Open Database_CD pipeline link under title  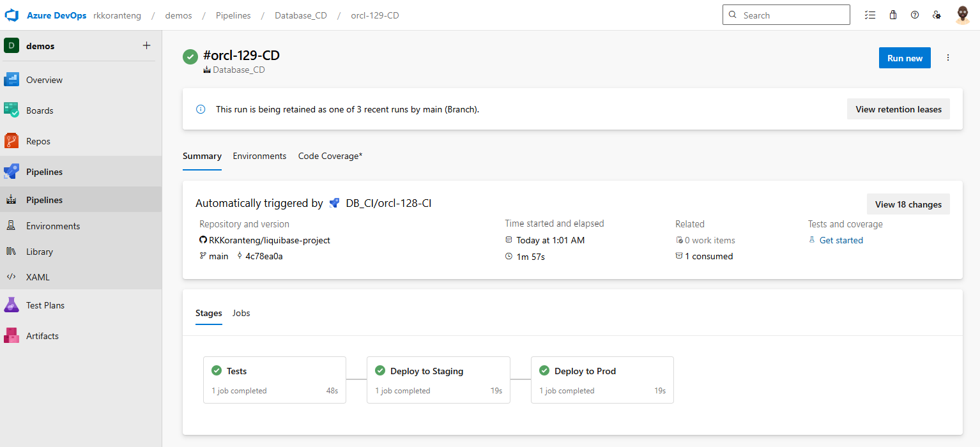pyautogui.click(x=238, y=70)
